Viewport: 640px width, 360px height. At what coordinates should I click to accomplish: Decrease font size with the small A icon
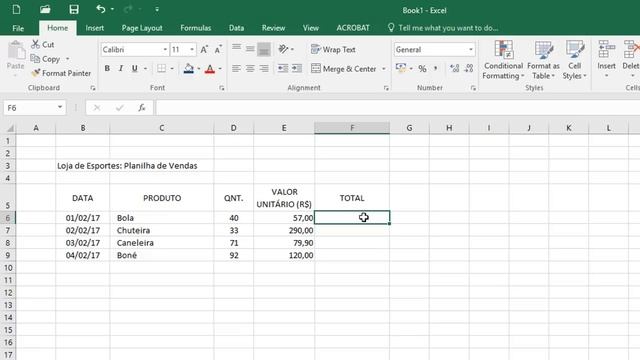218,49
